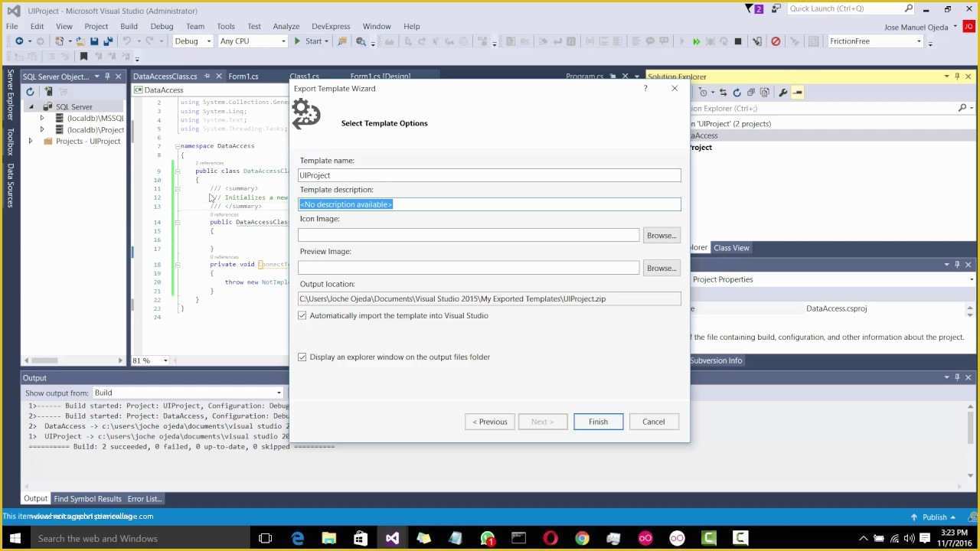
Task: Click Publish in the status bar
Action: tap(934, 517)
